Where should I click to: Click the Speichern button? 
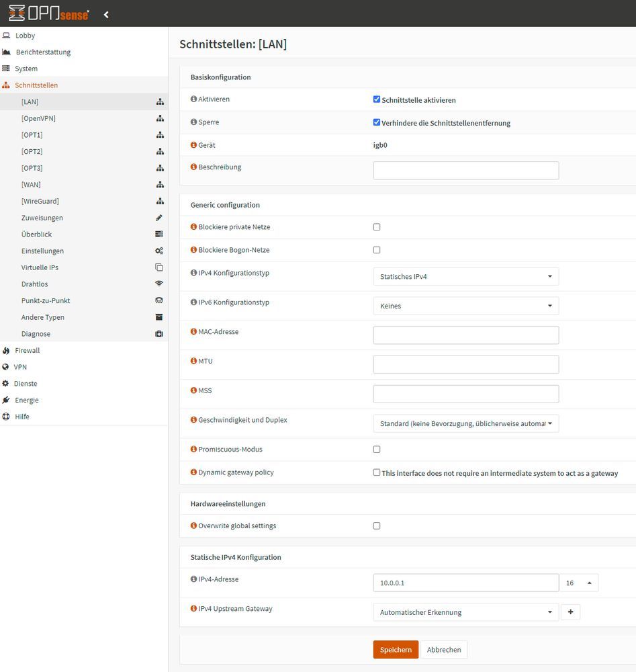click(395, 649)
